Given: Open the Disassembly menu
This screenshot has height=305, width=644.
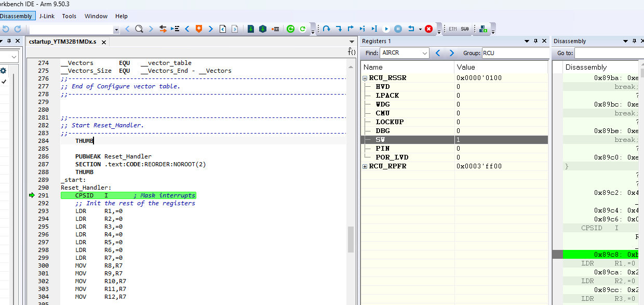Looking at the screenshot, I should (x=16, y=16).
